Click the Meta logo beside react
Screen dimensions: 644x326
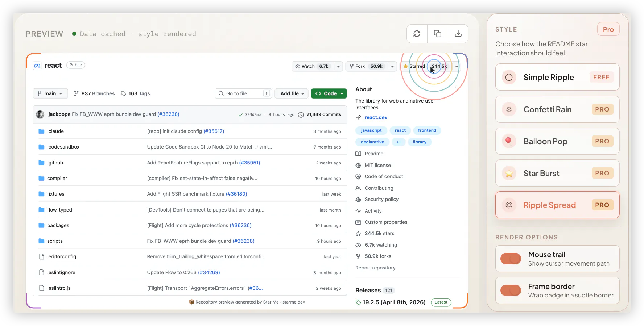point(37,66)
